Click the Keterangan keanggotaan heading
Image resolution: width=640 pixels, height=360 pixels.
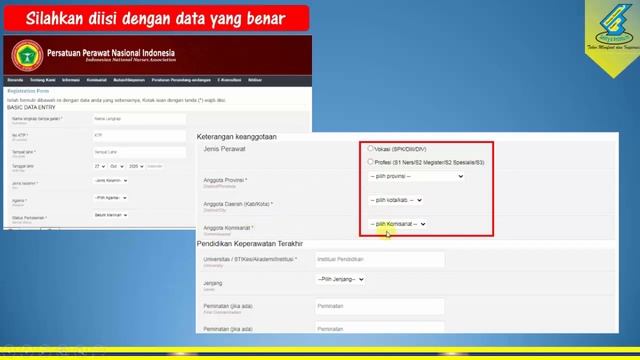pyautogui.click(x=237, y=137)
